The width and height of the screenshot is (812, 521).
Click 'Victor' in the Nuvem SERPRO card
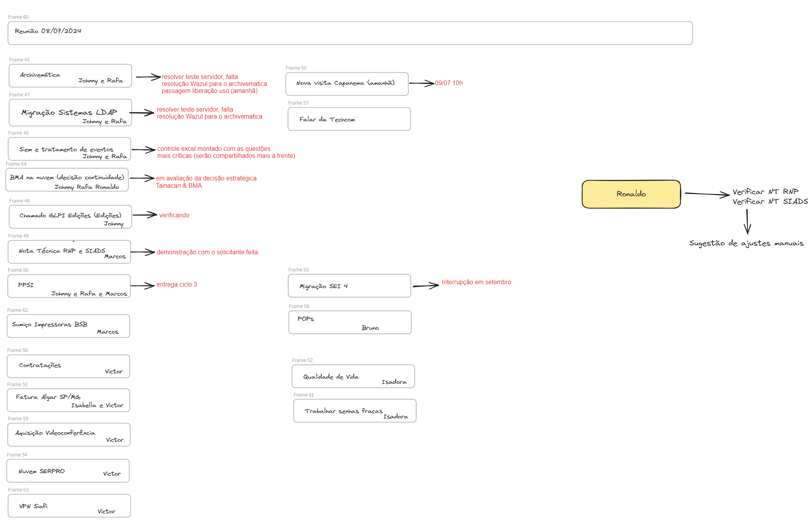(112, 474)
